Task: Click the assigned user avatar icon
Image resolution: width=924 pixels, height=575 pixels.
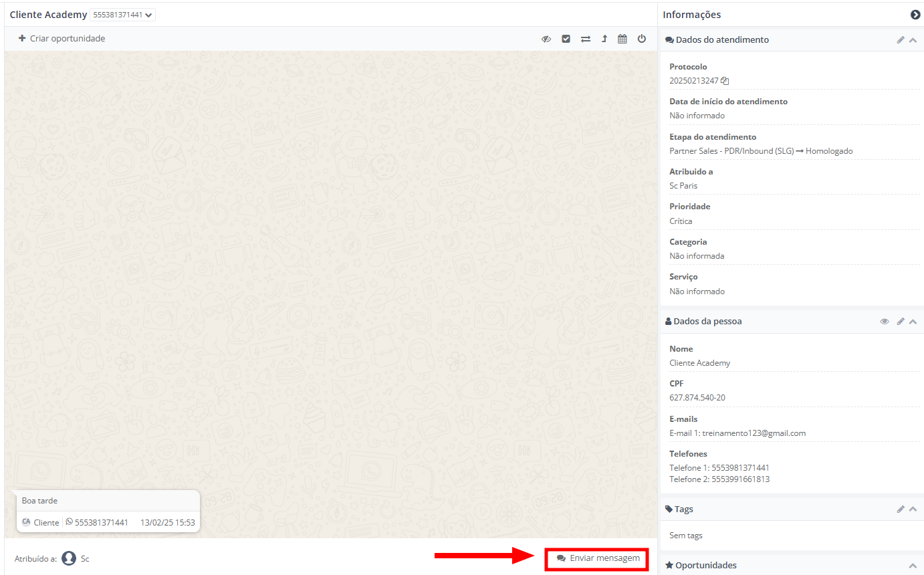Action: click(x=69, y=558)
